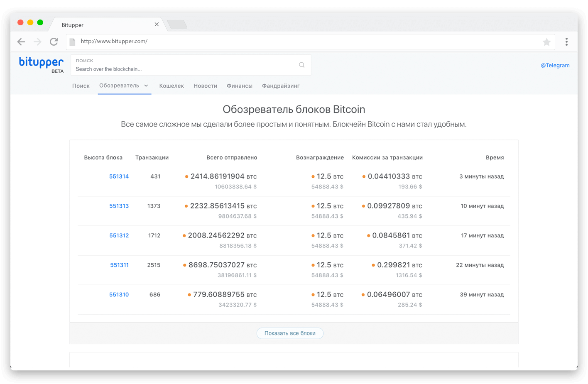Click the browser forward arrow

[x=37, y=42]
